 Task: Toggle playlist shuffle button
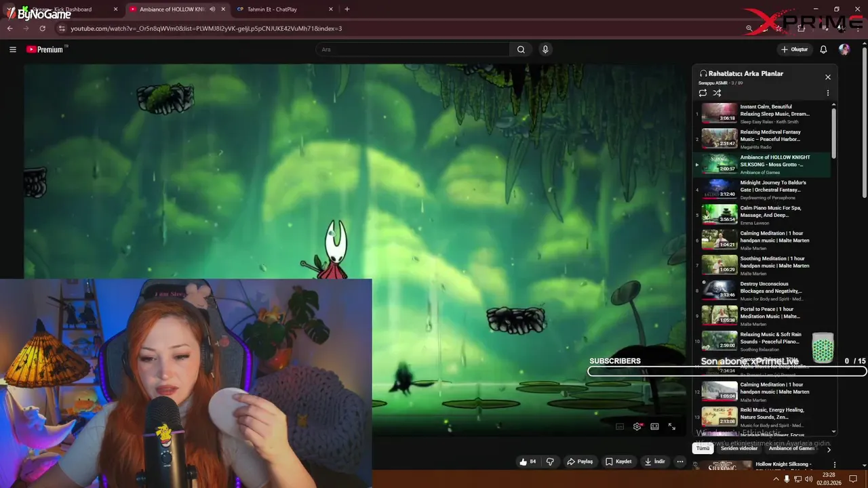click(717, 93)
